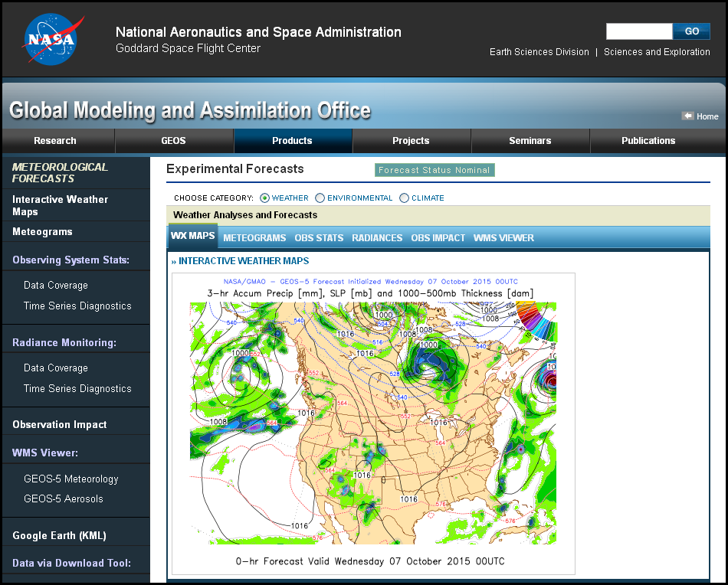The width and height of the screenshot is (728, 585).
Task: Click into the search input field
Action: (x=639, y=31)
